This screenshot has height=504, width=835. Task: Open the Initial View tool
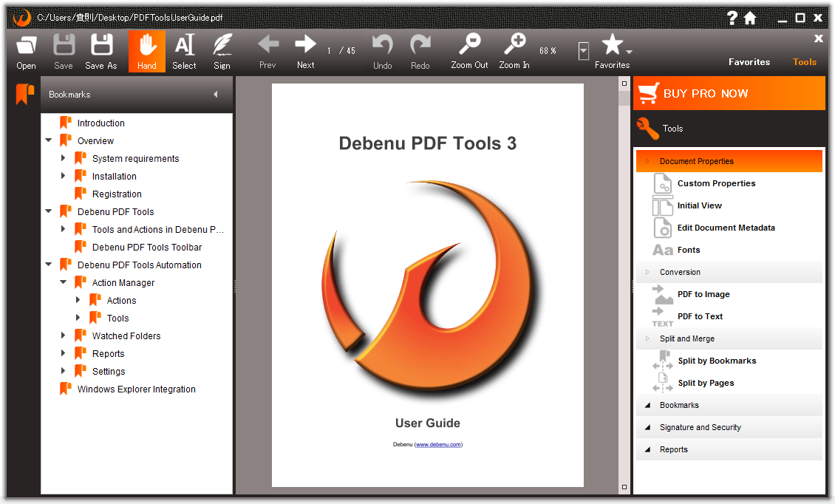700,205
